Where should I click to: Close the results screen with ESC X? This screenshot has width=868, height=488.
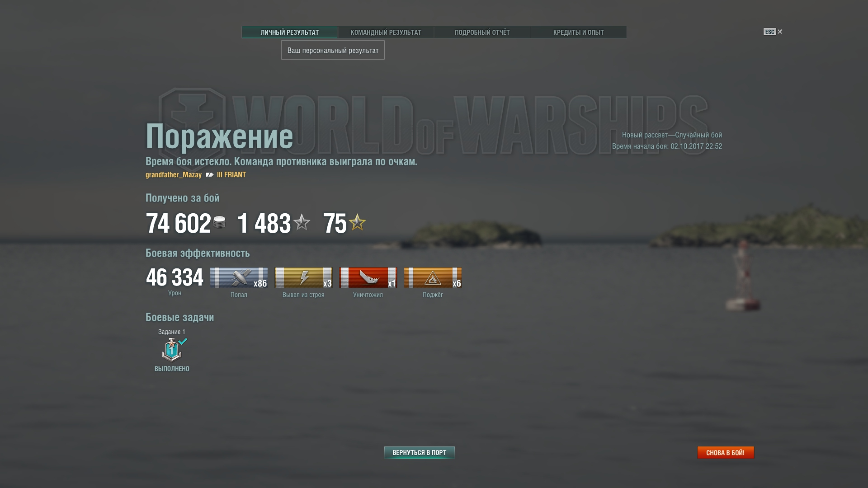coord(773,32)
